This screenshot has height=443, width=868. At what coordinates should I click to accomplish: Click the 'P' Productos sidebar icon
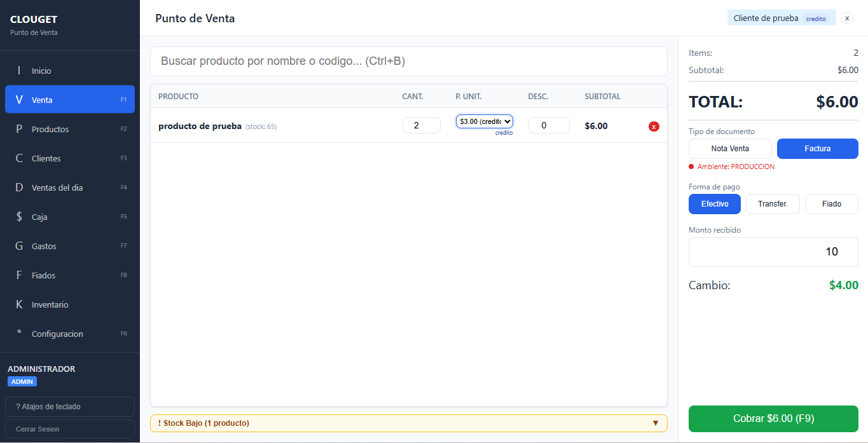click(19, 129)
